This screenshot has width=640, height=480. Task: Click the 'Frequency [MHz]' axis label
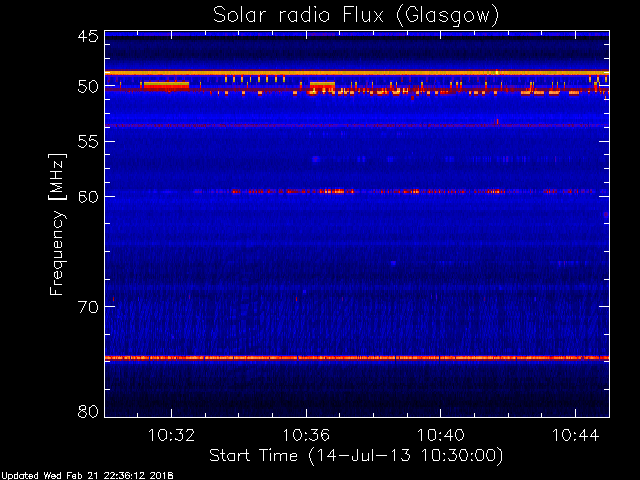coord(57,224)
